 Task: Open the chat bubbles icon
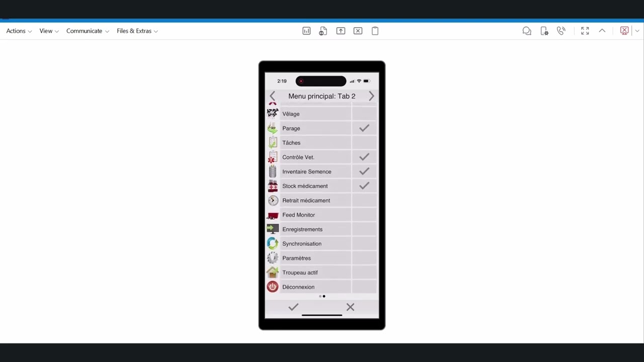click(527, 31)
